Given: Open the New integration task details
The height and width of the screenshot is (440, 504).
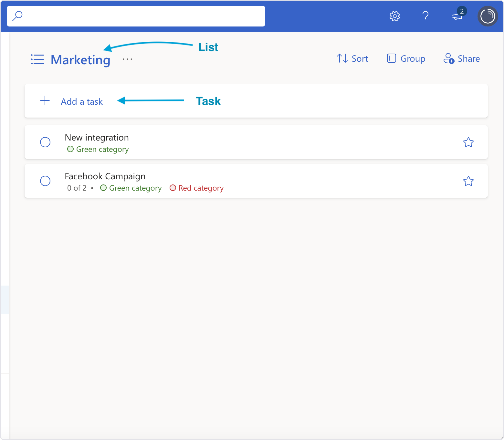Looking at the screenshot, I should pyautogui.click(x=97, y=138).
